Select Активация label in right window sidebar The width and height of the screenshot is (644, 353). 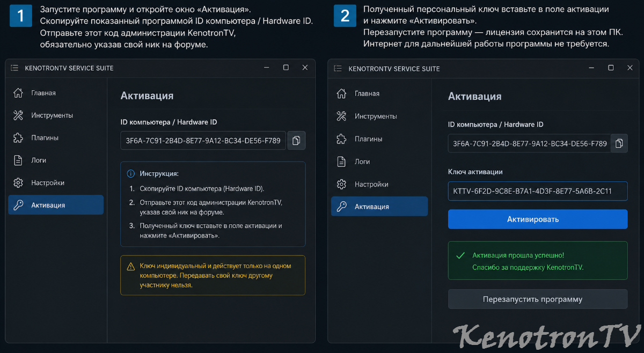372,207
